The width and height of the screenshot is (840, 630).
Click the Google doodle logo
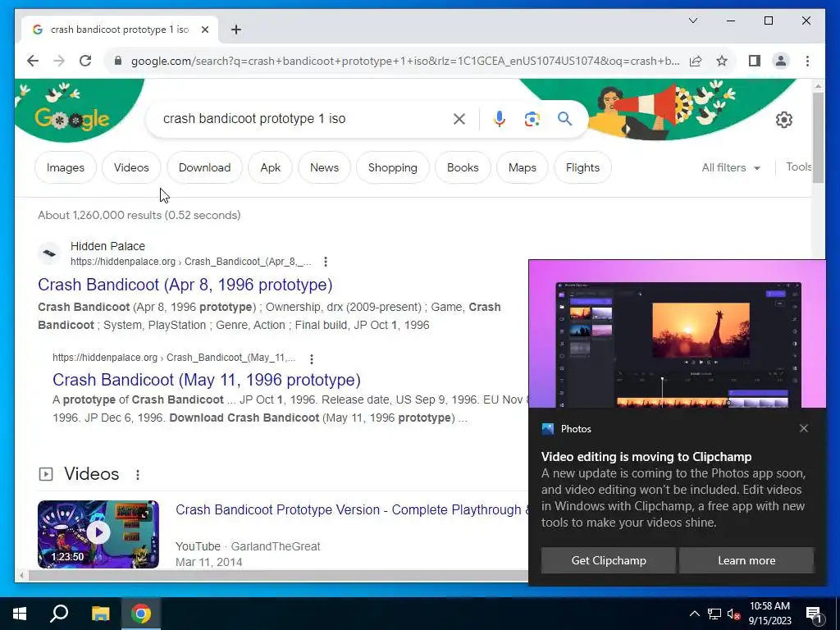coord(72,118)
